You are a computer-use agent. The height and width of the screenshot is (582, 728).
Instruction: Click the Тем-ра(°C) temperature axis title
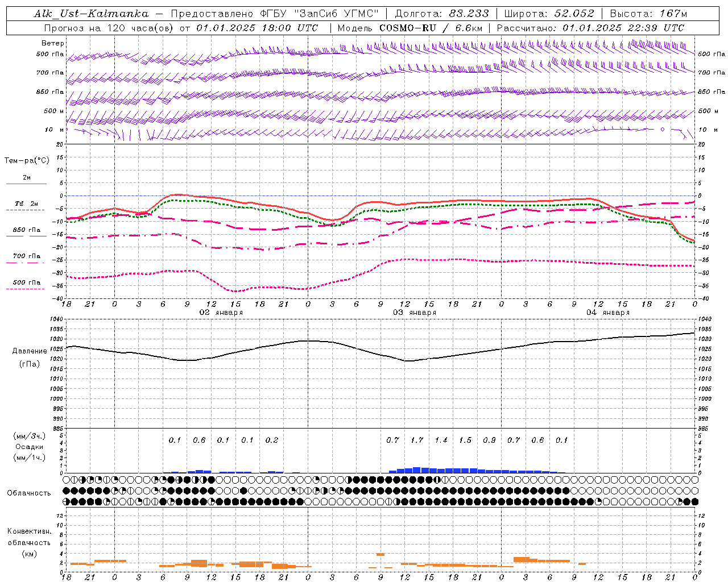tap(27, 161)
